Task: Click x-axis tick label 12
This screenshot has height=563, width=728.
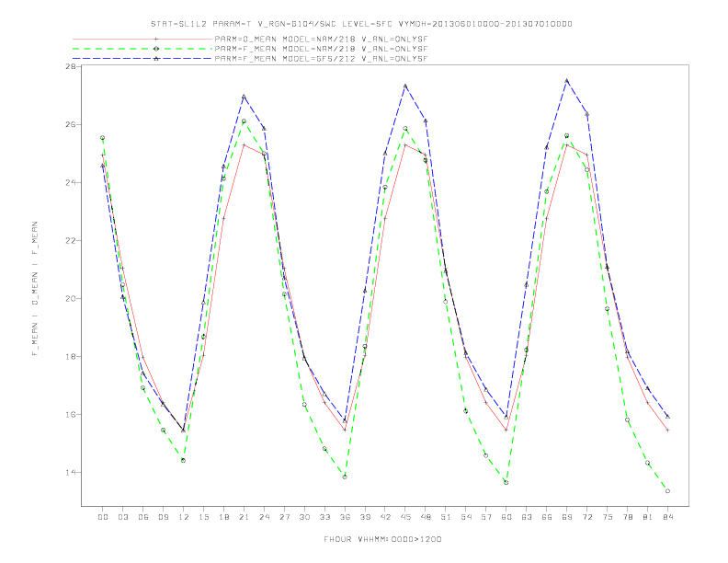Action: (184, 517)
